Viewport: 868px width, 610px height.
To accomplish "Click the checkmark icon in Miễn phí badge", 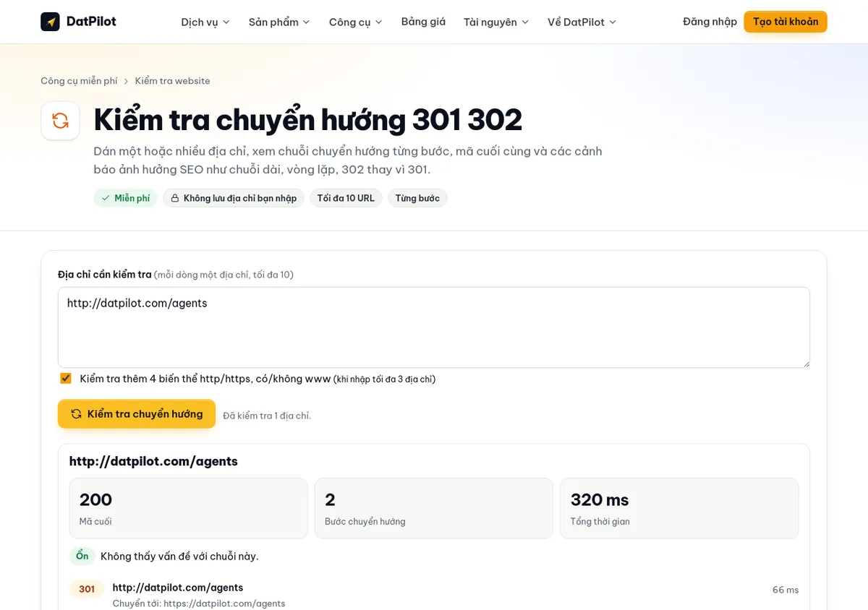I will coord(106,198).
